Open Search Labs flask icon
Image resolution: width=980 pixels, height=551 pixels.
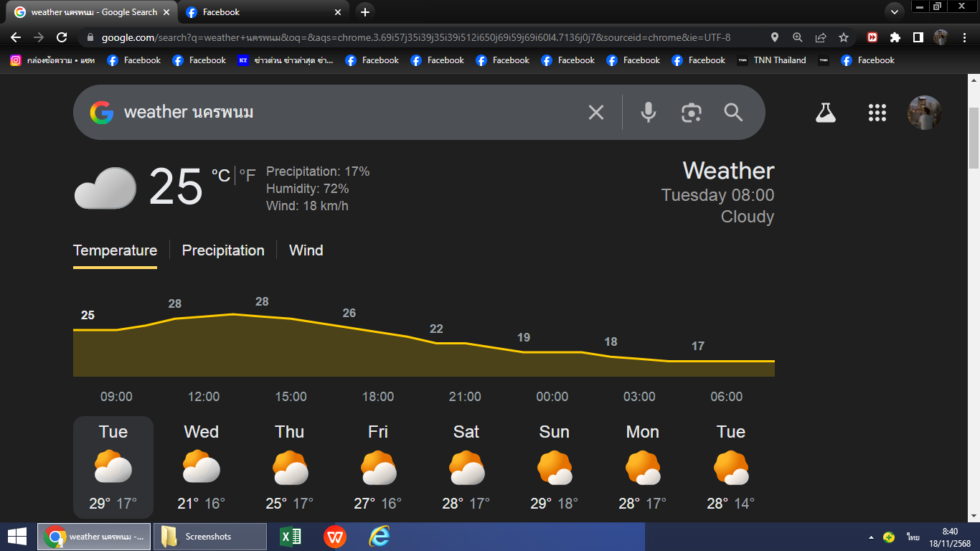click(x=826, y=112)
